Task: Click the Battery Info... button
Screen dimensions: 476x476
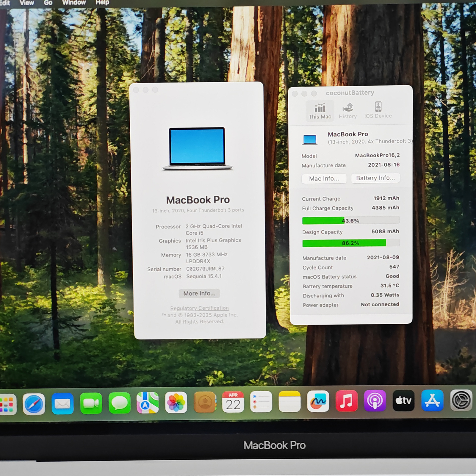Action: point(375,178)
